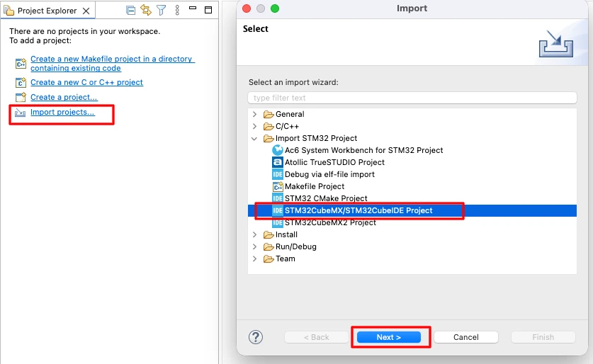Open Project Explorer view menu (three dots)
The image size is (593, 364).
tap(177, 10)
